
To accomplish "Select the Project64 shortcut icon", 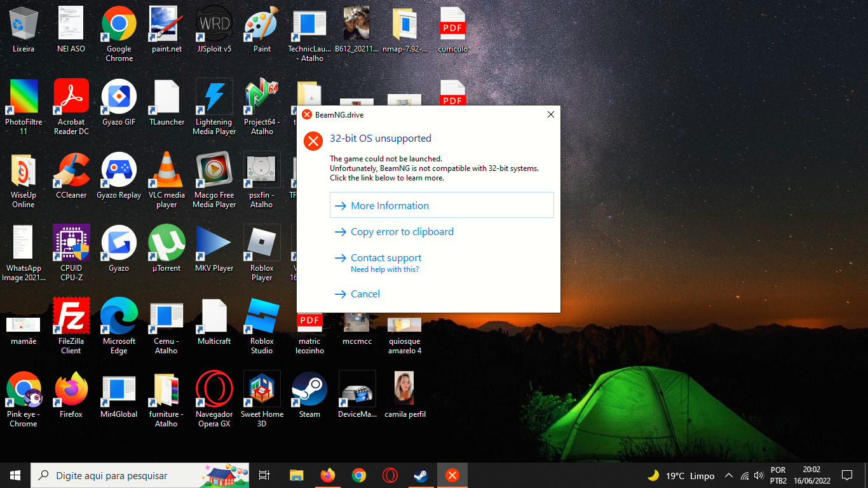I will pos(262,97).
